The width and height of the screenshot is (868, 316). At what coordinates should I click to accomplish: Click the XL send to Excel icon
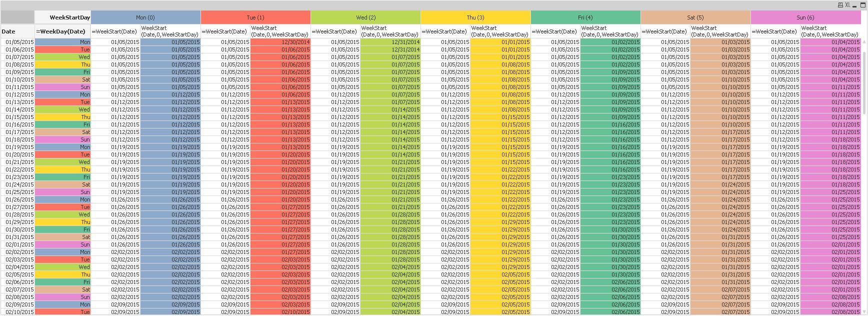tap(847, 5)
